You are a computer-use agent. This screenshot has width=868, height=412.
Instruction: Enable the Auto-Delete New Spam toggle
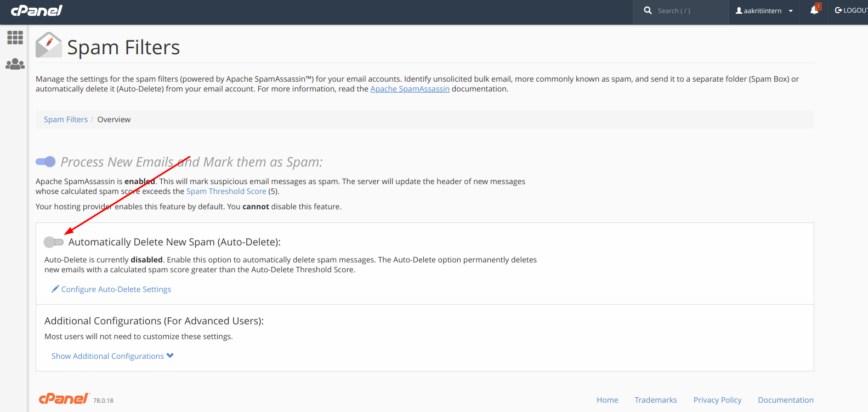[x=54, y=242]
